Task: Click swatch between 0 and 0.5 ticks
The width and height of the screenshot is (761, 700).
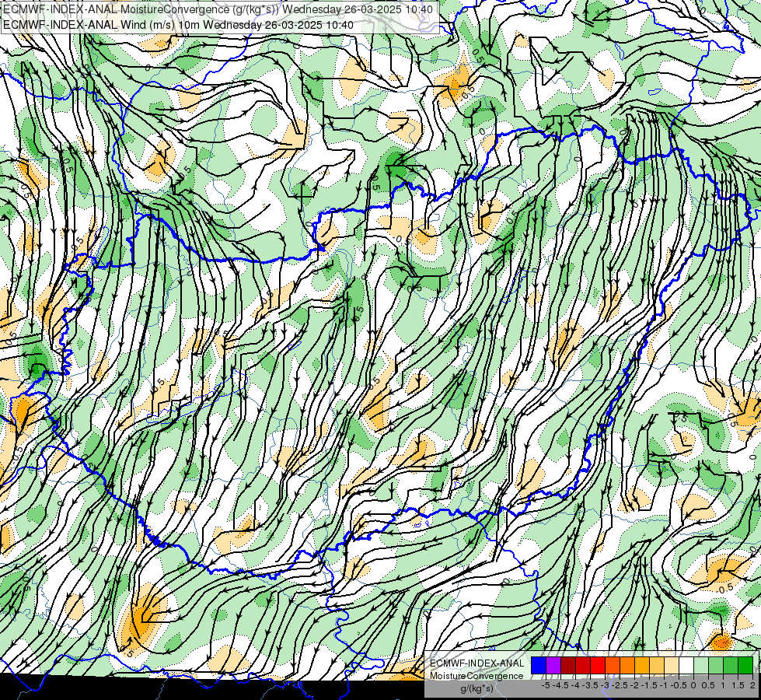Action: [x=701, y=666]
